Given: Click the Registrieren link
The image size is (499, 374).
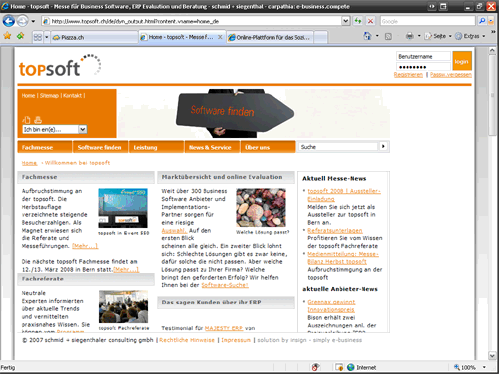Looking at the screenshot, I should 408,75.
